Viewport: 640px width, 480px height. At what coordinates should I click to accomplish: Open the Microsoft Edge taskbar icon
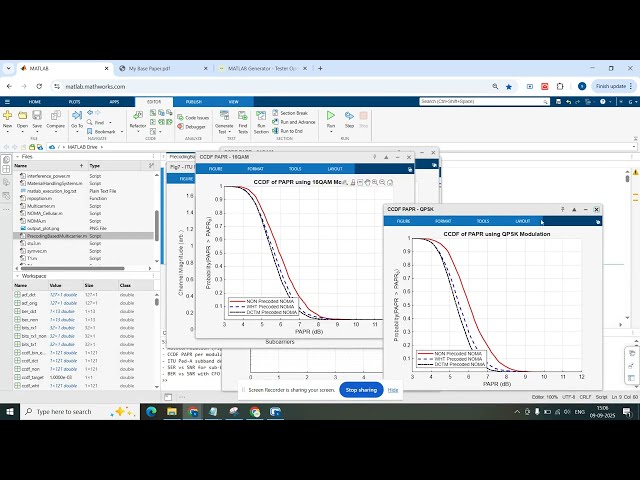click(x=151, y=412)
